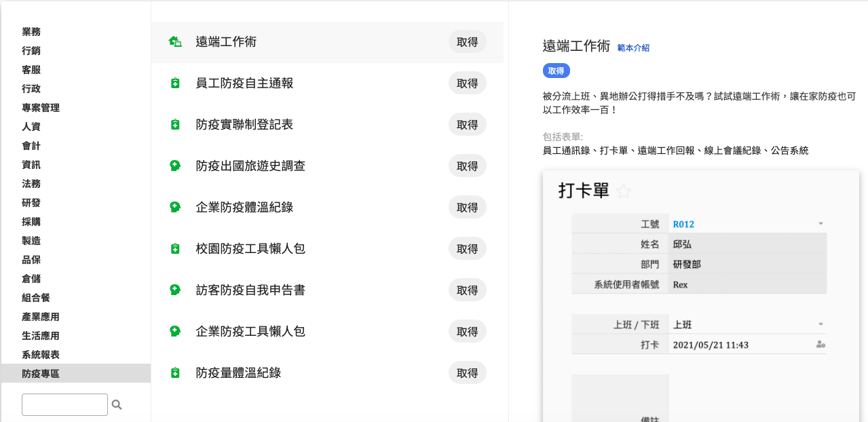The width and height of the screenshot is (868, 422).
Task: Click the house icon beside 遠端工作術
Action: 175,42
